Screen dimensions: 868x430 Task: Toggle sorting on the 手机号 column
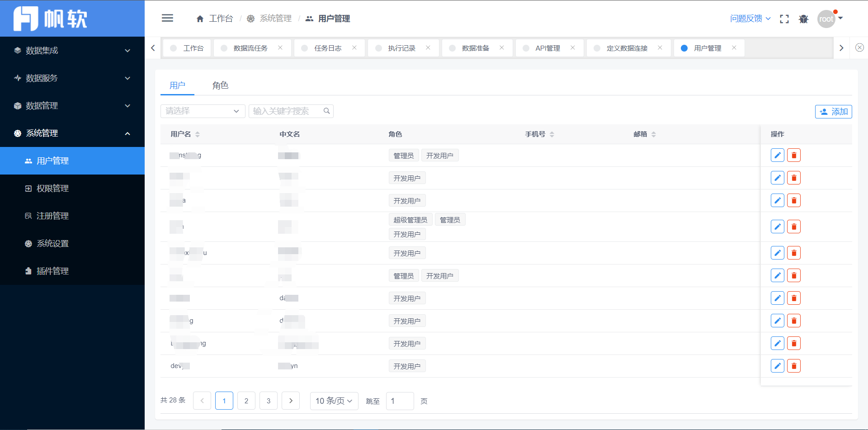552,134
